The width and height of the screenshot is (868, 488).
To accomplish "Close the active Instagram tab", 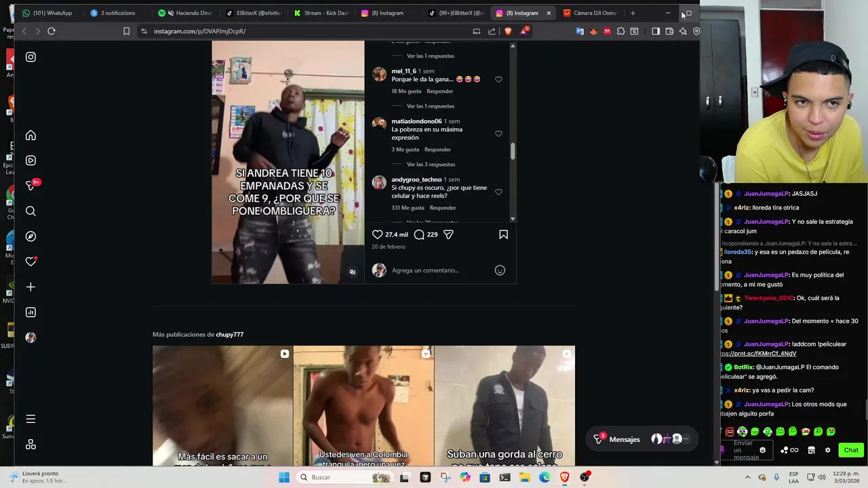I will pyautogui.click(x=549, y=13).
